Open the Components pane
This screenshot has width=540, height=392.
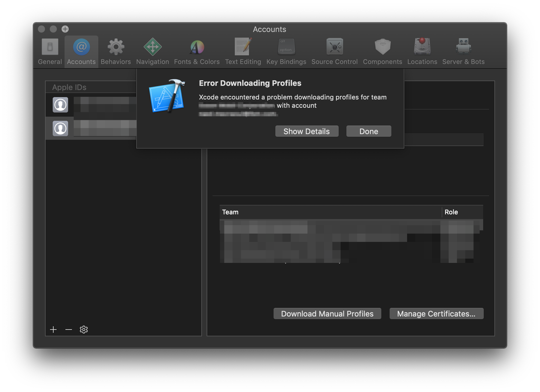point(382,52)
